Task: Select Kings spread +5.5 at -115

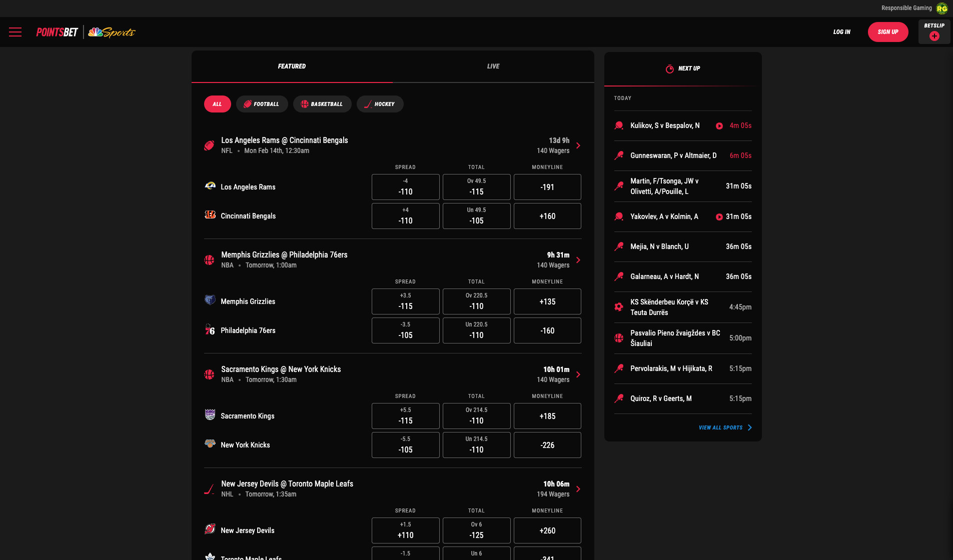Action: coord(405,416)
